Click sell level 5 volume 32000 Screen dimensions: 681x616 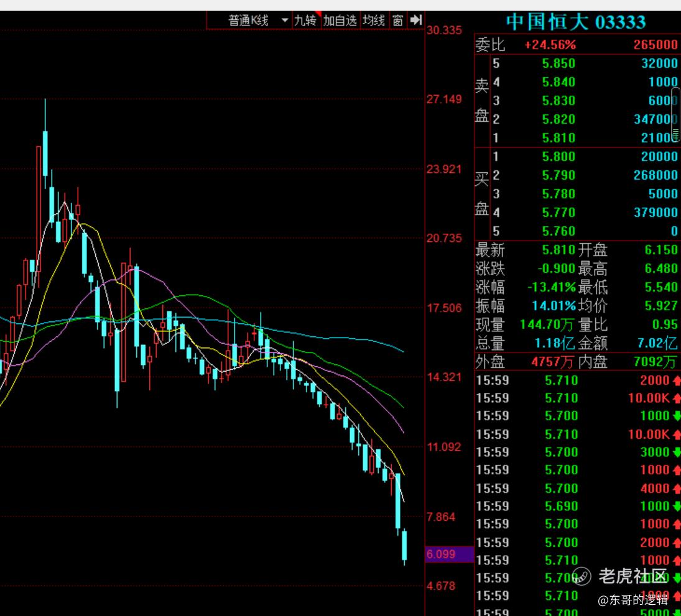click(659, 63)
